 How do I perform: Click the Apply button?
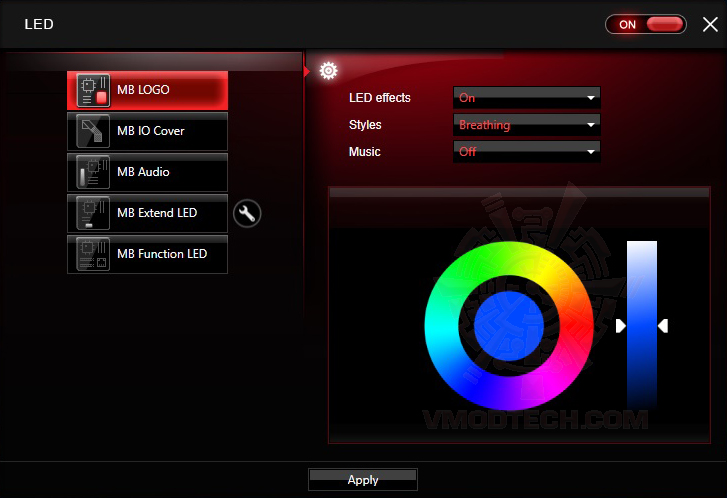363,479
